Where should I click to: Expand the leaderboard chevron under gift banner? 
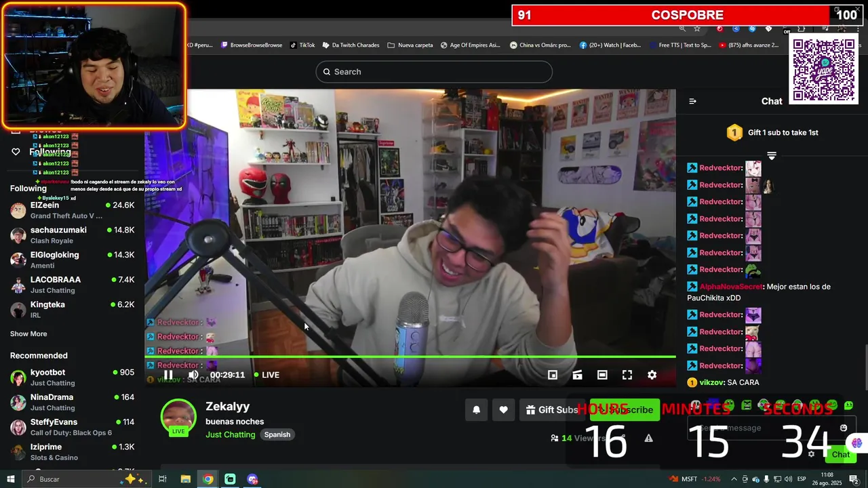772,156
